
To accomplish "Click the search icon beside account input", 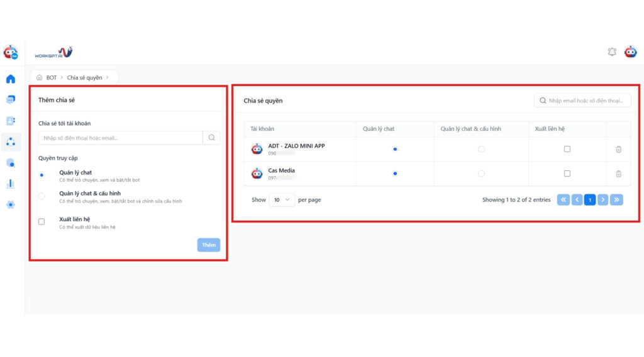I will 211,138.
